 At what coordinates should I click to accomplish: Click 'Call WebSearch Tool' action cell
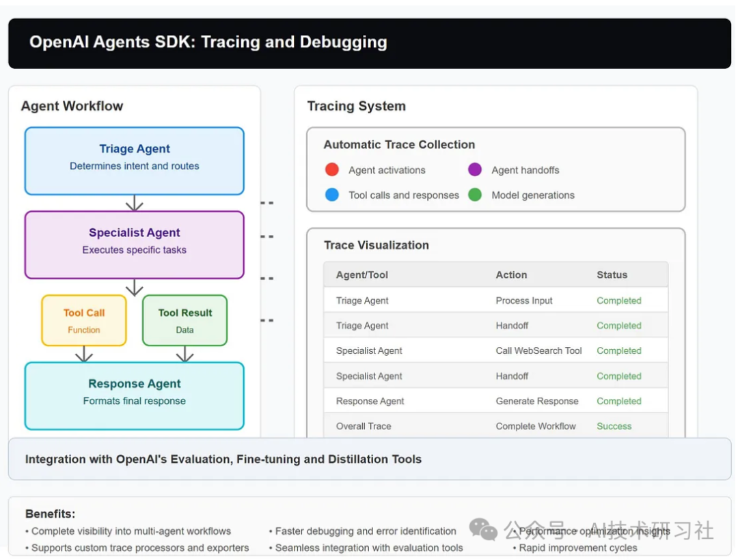pos(538,351)
